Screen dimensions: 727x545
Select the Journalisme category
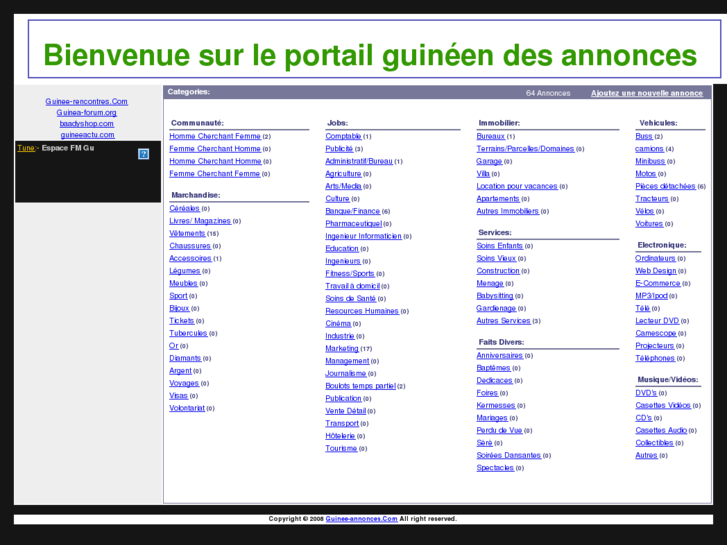345,373
